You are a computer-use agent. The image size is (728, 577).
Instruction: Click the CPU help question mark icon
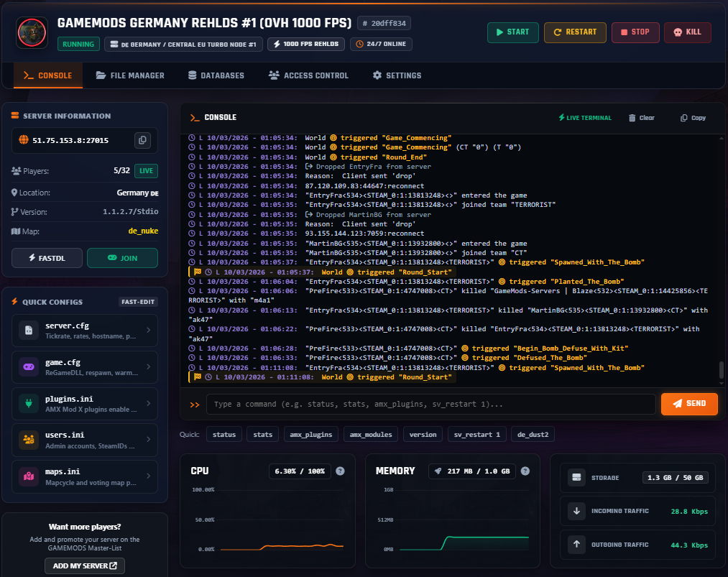point(341,471)
